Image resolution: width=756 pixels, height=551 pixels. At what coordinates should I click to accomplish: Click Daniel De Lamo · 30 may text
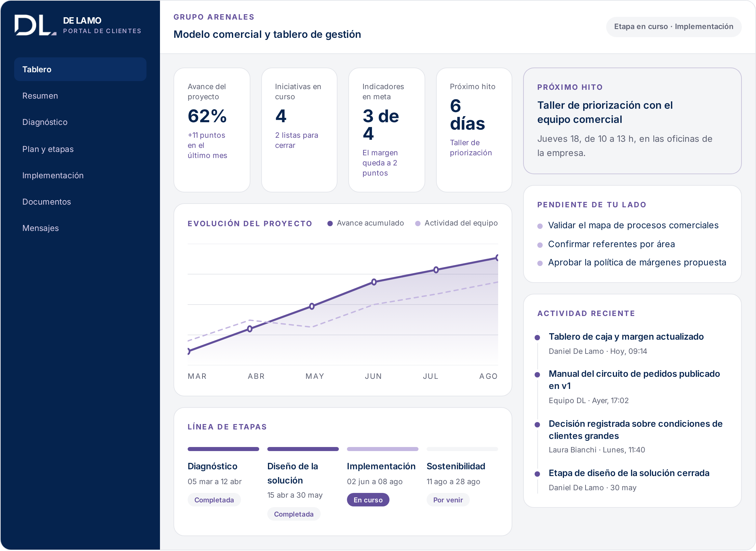point(592,488)
